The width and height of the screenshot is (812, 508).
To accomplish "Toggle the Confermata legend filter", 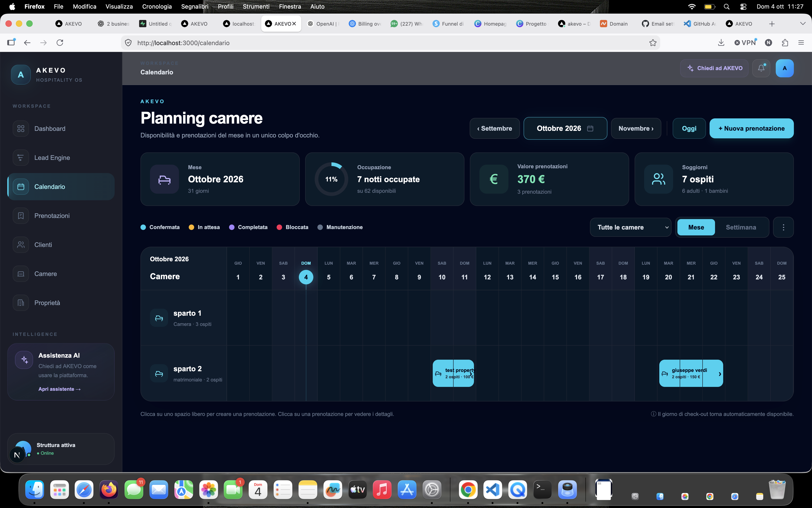I will pos(160,227).
